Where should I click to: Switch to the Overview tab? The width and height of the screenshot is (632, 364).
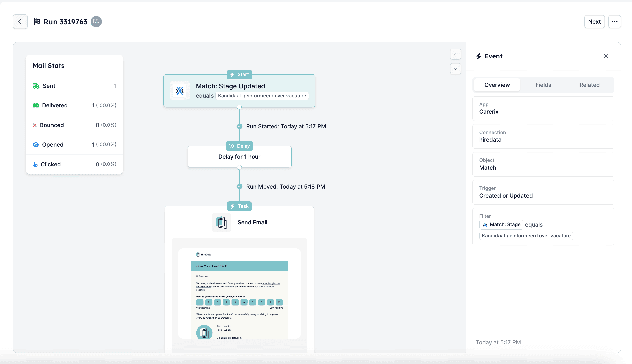click(497, 85)
